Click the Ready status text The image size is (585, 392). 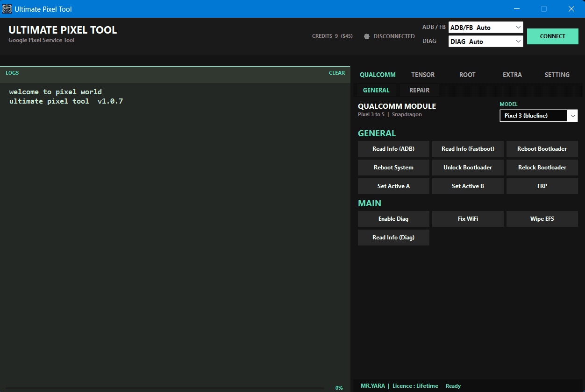click(453, 386)
